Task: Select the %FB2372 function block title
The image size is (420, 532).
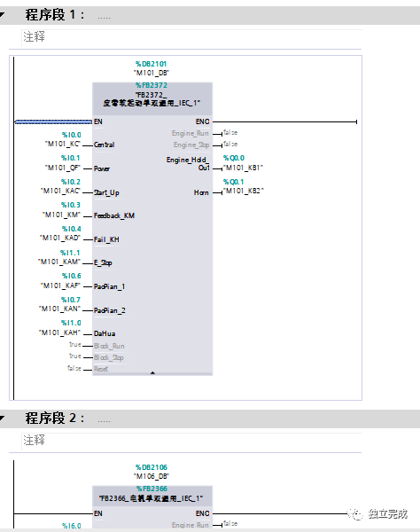Action: (x=152, y=85)
